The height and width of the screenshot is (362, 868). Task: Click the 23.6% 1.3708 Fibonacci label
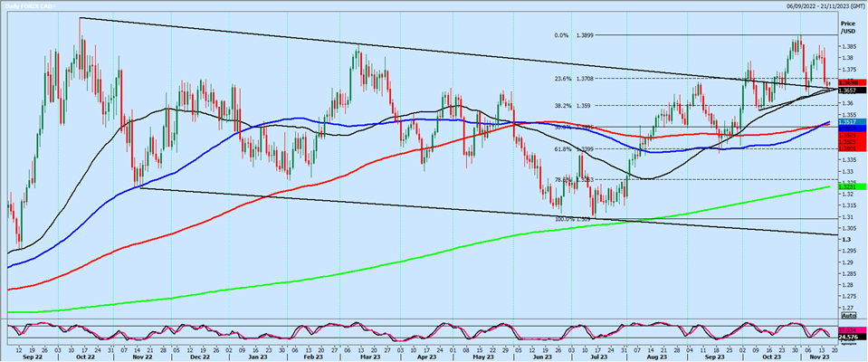(x=574, y=79)
